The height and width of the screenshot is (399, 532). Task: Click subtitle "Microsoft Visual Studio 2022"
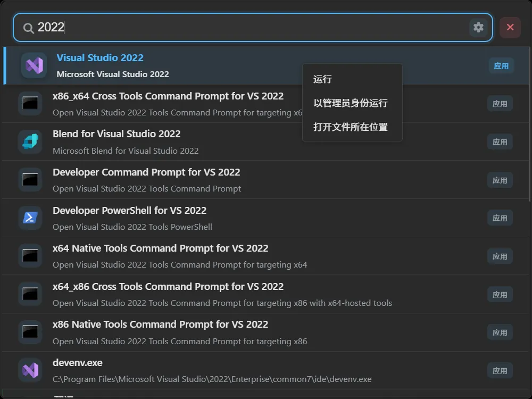(113, 74)
